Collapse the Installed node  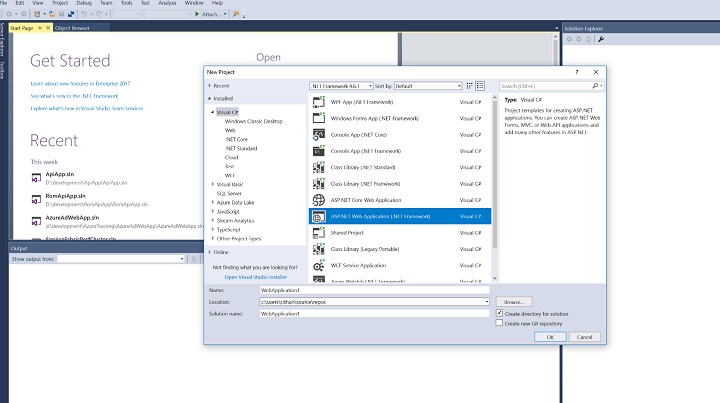[209, 98]
